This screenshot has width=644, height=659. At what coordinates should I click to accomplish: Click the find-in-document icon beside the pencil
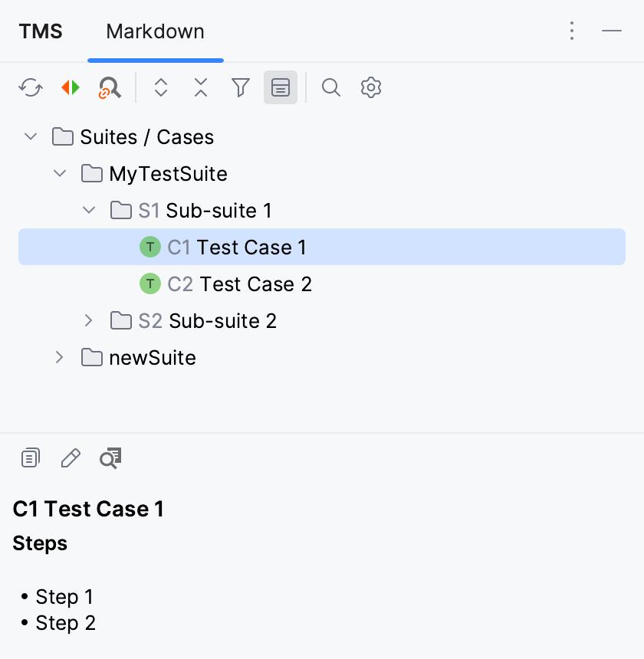(110, 457)
